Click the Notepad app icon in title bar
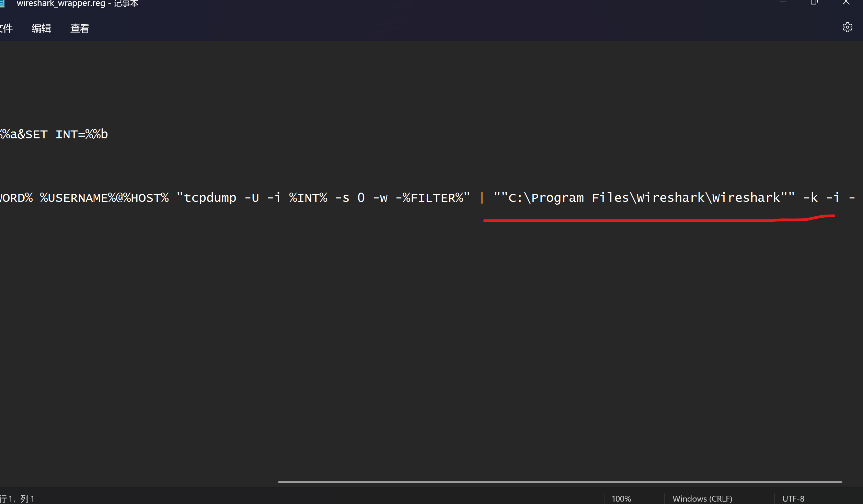Image resolution: width=863 pixels, height=504 pixels. point(2,3)
